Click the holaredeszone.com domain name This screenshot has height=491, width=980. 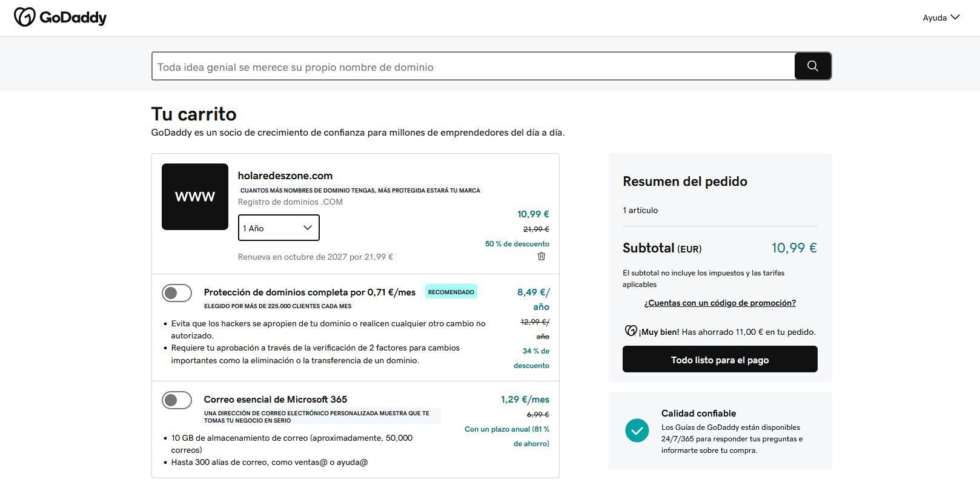pos(285,176)
